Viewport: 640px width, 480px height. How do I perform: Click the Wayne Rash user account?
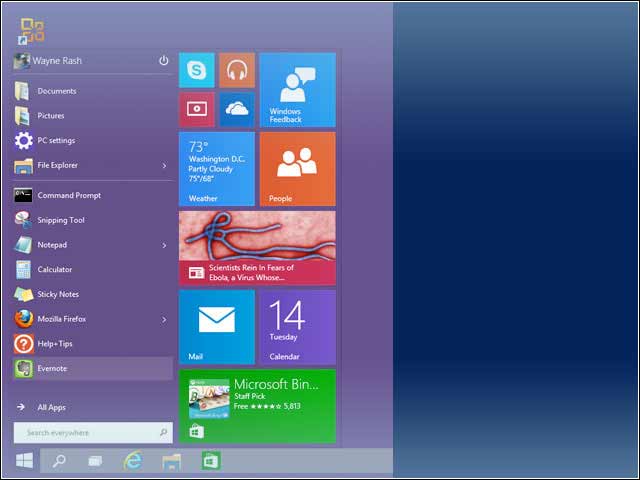tap(48, 61)
